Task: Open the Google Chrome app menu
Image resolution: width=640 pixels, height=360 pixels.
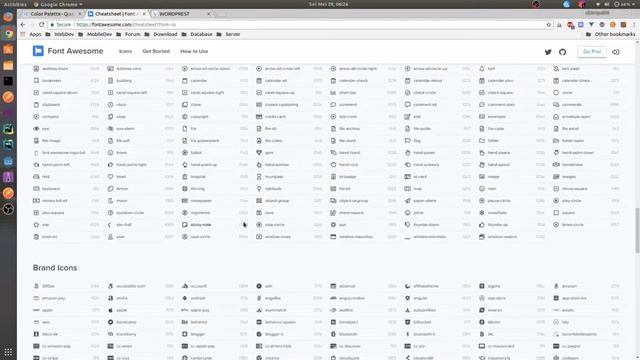Action: pyautogui.click(x=58, y=4)
